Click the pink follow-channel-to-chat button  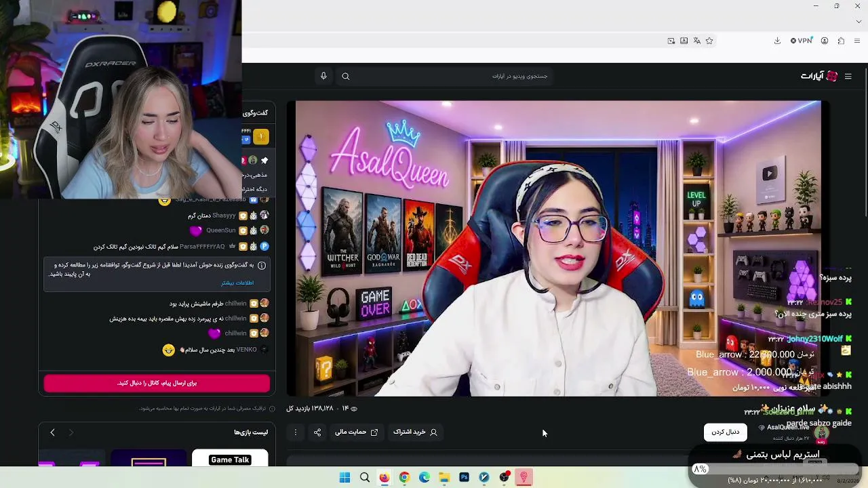click(157, 383)
